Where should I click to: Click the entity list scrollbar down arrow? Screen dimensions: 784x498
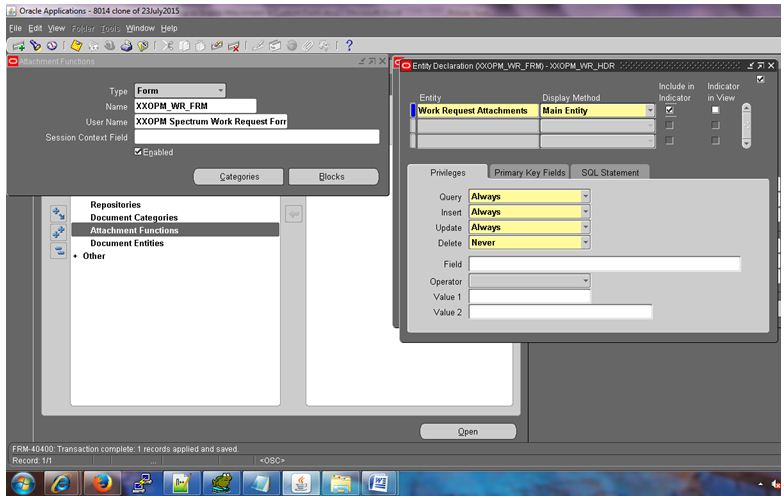(x=746, y=144)
